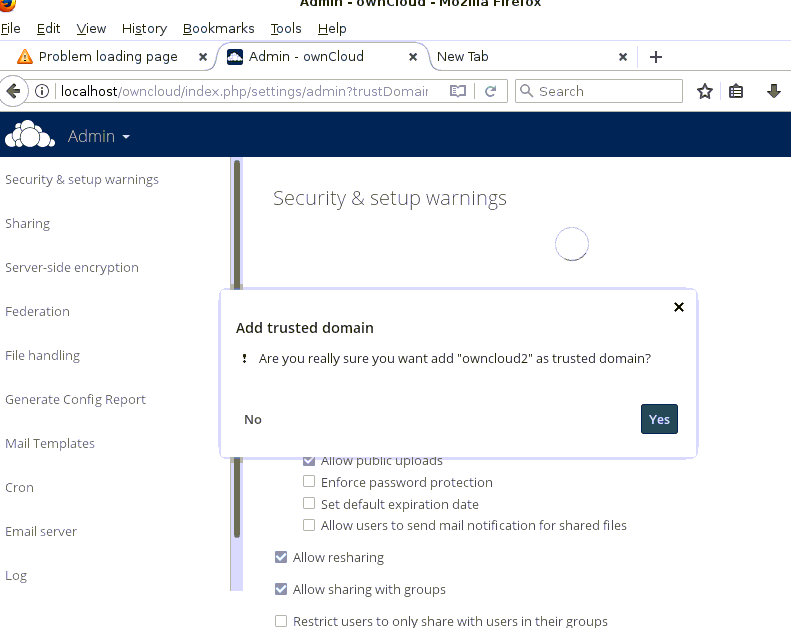Image resolution: width=791 pixels, height=628 pixels.
Task: Open the History menu
Action: (144, 29)
